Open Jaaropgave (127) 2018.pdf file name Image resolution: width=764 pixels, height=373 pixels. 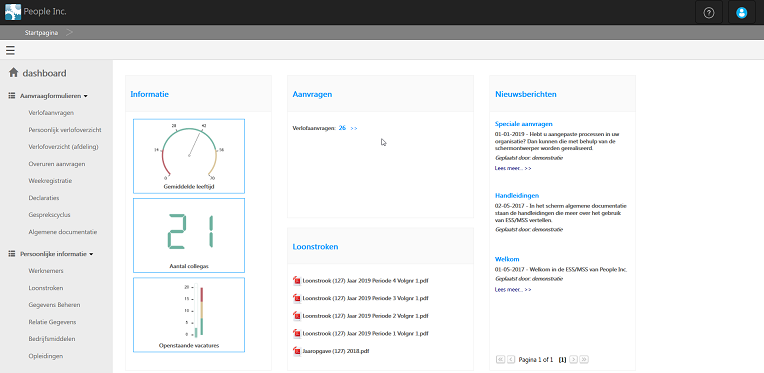(x=336, y=351)
